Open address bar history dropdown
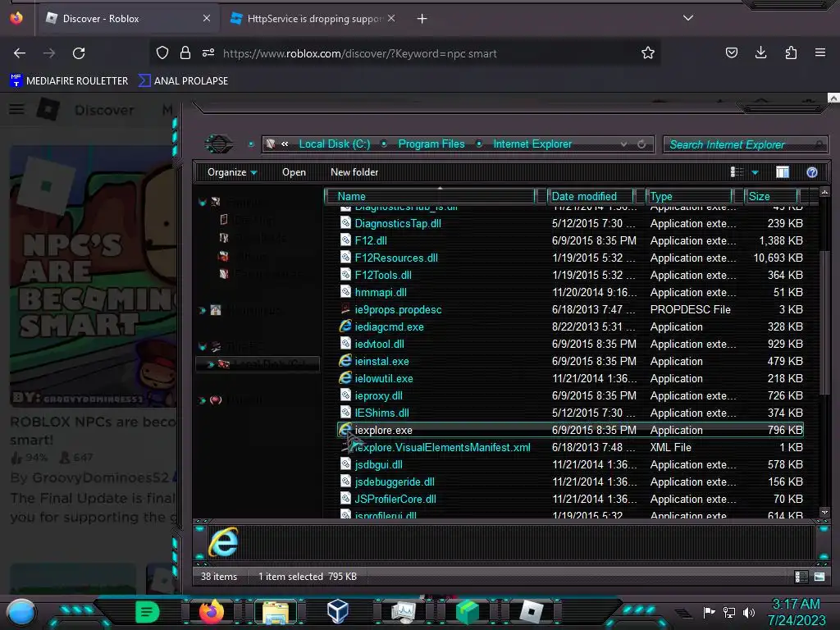The image size is (840, 630). (623, 144)
